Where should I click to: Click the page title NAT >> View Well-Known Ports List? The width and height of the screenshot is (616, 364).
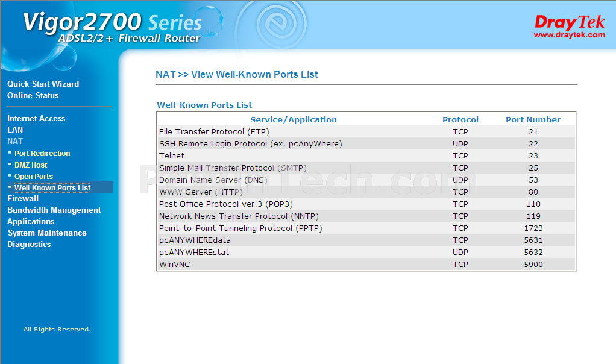pos(236,74)
